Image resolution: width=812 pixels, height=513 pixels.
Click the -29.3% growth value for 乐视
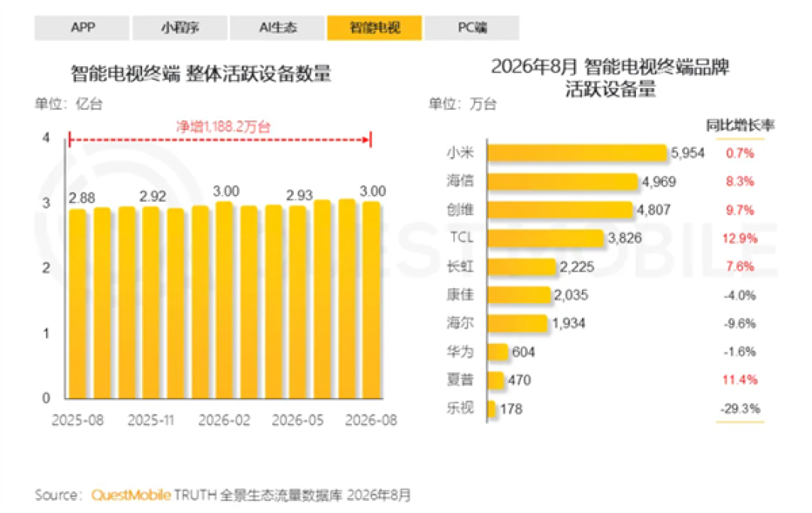740,409
